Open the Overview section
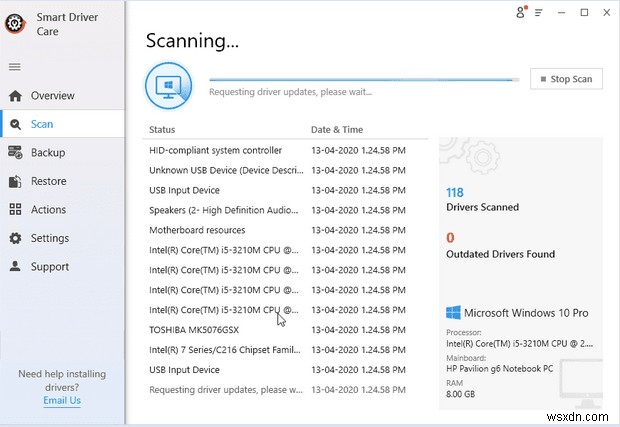The width and height of the screenshot is (620, 427). (62, 96)
